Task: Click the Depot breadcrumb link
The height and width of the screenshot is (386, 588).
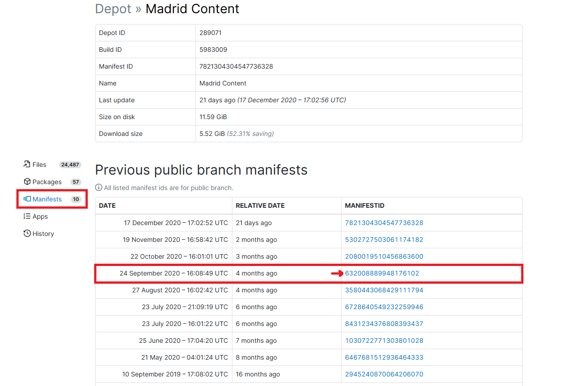Action: click(113, 9)
